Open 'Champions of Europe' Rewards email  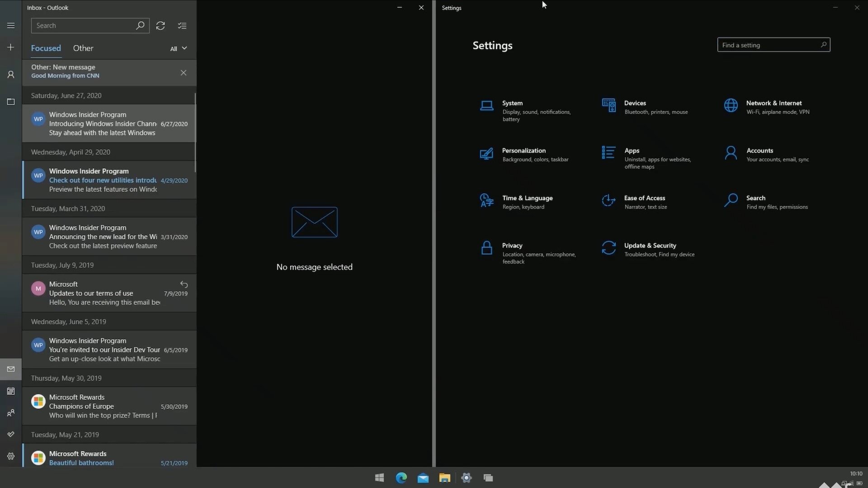[109, 406]
